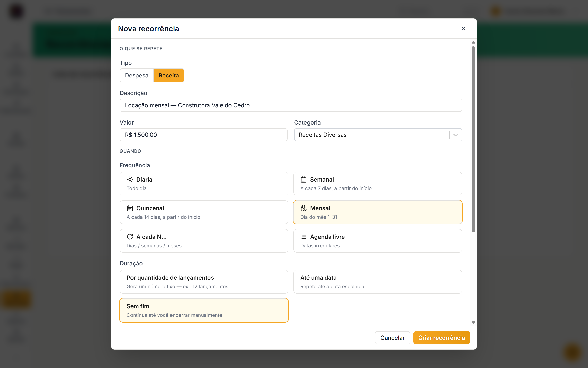Click the Criar recorrência button
Image resolution: width=588 pixels, height=368 pixels.
click(x=441, y=338)
